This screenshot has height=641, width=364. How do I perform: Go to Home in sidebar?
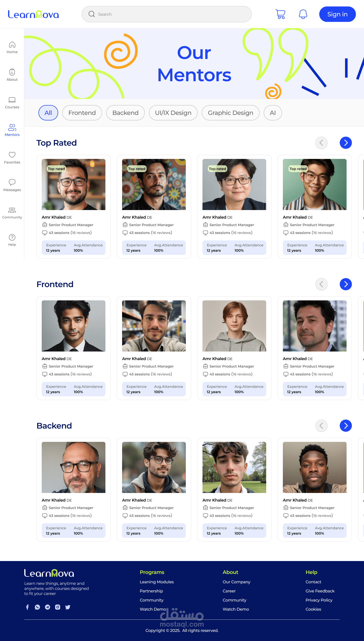pyautogui.click(x=12, y=48)
